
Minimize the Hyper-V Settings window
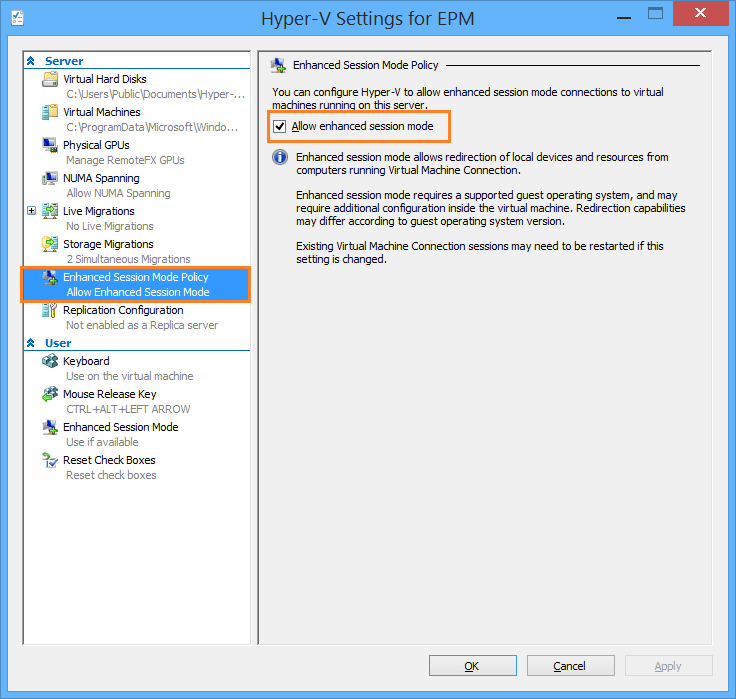(624, 18)
